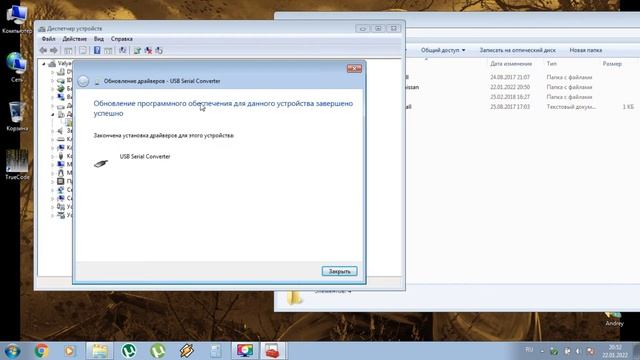Show hidden tray icons arrow
640x360 pixels.
click(x=542, y=351)
